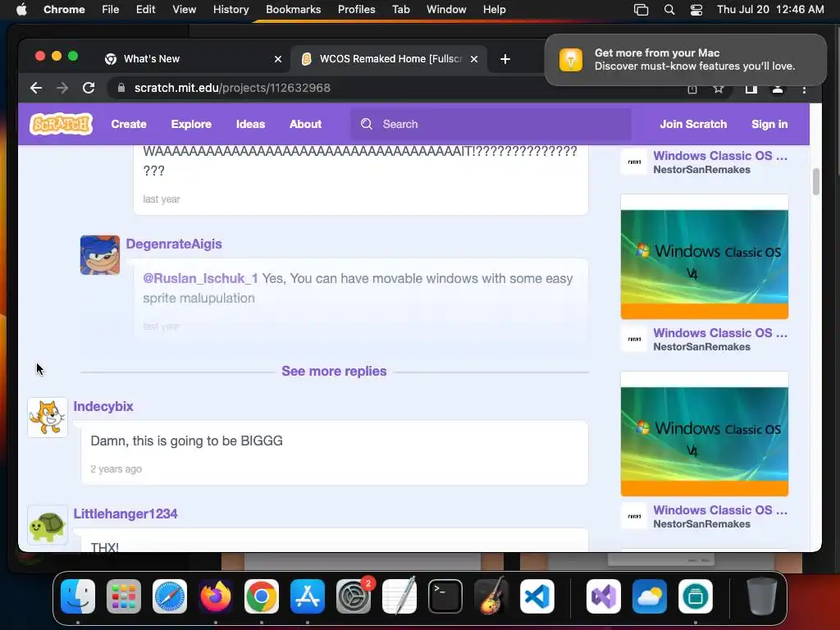Open Finder in the Dock

coord(78,596)
